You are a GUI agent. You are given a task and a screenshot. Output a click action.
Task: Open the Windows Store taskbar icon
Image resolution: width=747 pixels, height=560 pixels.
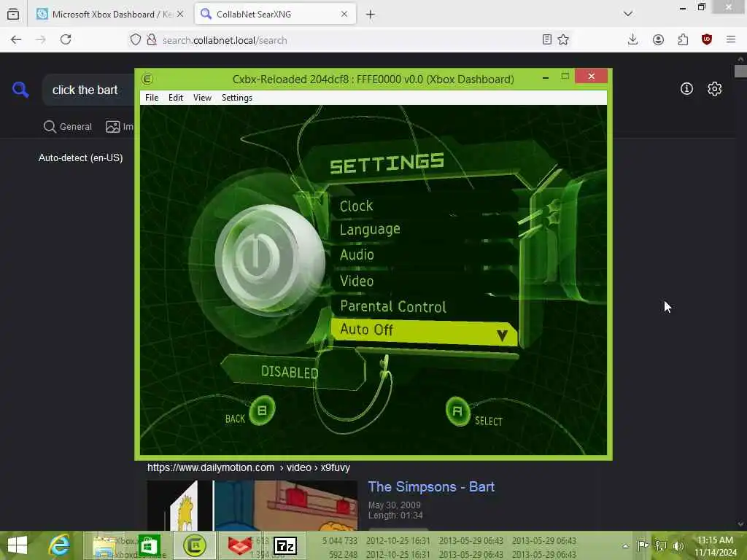click(149, 545)
